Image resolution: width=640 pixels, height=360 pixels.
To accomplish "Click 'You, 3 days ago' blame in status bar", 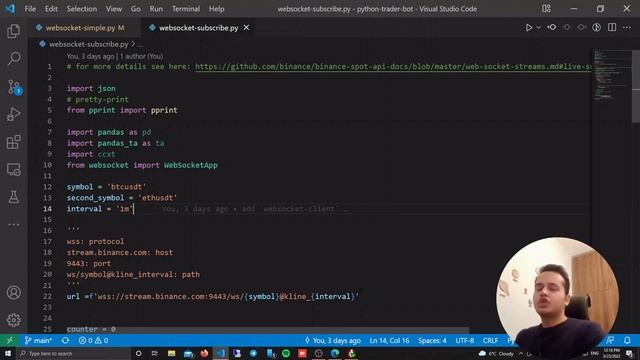I will [x=333, y=340].
